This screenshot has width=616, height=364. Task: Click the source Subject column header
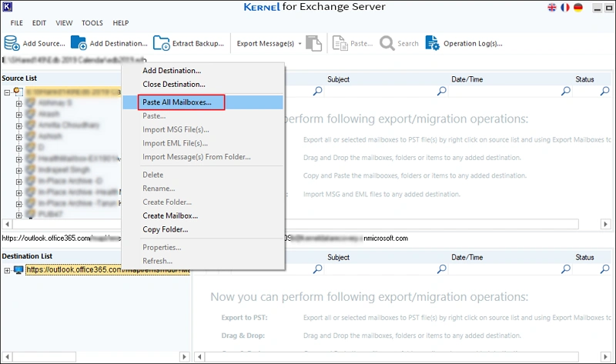338,79
